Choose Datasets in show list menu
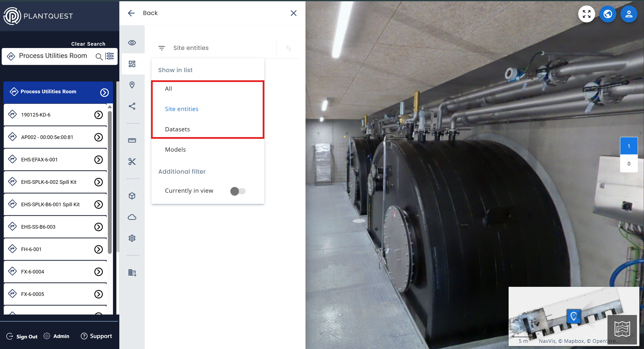 [177, 129]
